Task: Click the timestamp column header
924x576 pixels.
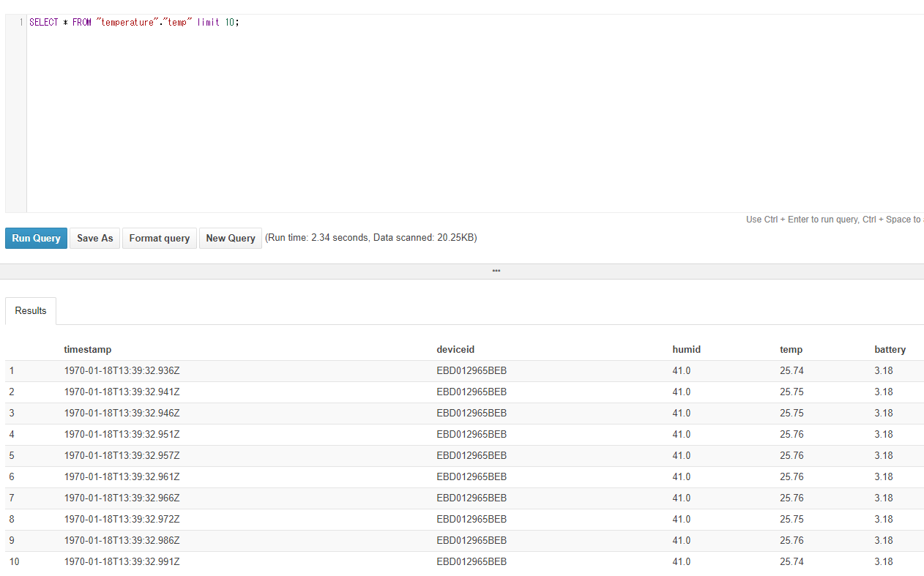Action: [87, 349]
